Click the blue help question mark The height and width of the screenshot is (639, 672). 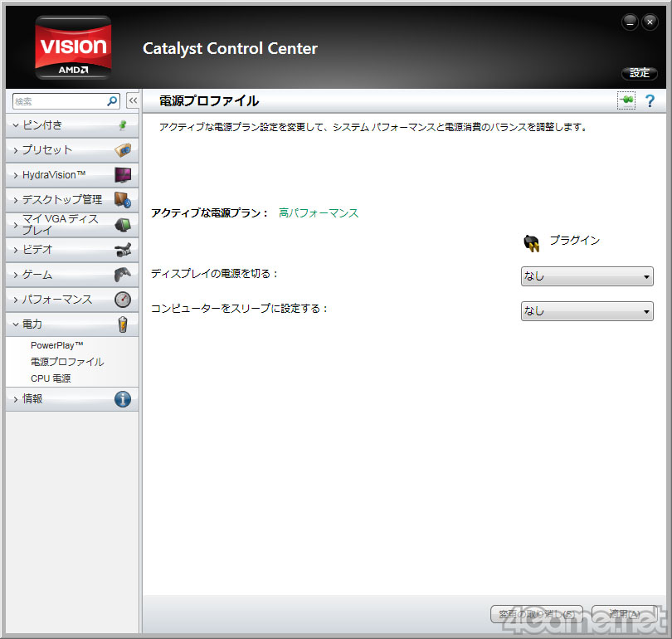pyautogui.click(x=650, y=101)
